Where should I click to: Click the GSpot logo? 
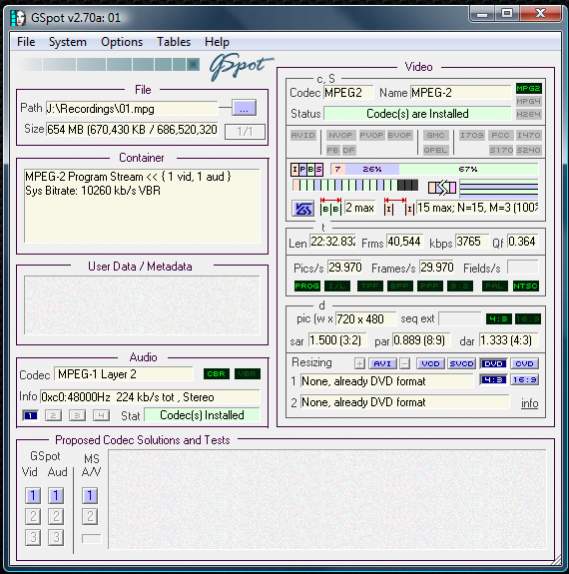pyautogui.click(x=241, y=66)
